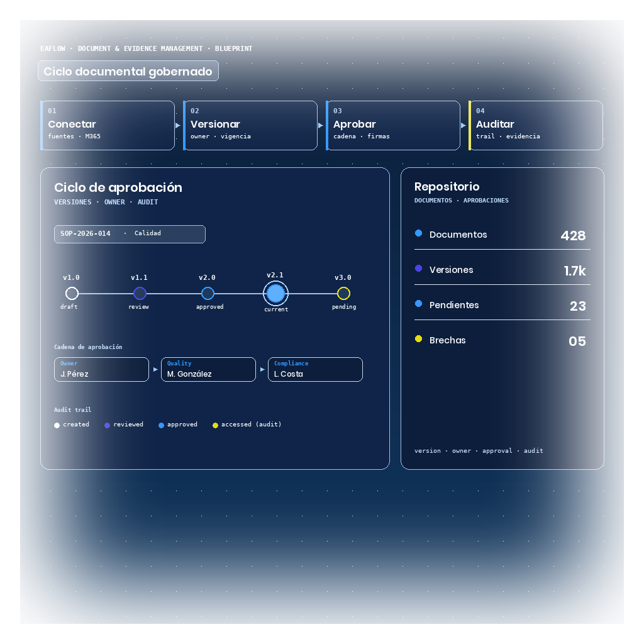
Task: Click the yellow accessed (audit) legend dot
Action: pyautogui.click(x=215, y=425)
